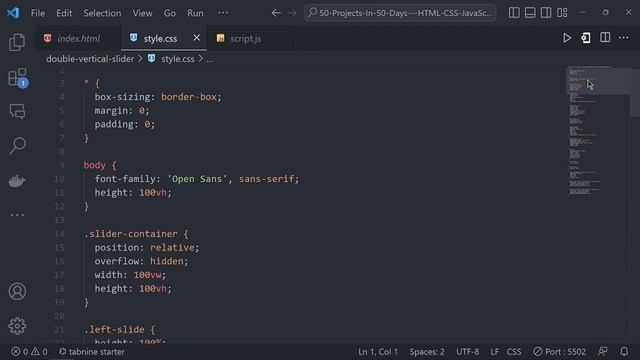Viewport: 640px width, 360px height.
Task: Click the margin: 0 declaration
Action: 122,111
